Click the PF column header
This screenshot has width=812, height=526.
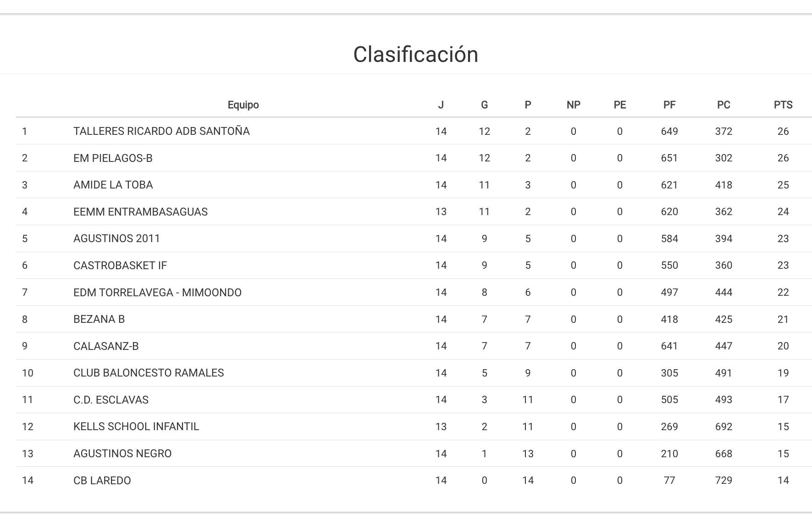click(x=669, y=105)
